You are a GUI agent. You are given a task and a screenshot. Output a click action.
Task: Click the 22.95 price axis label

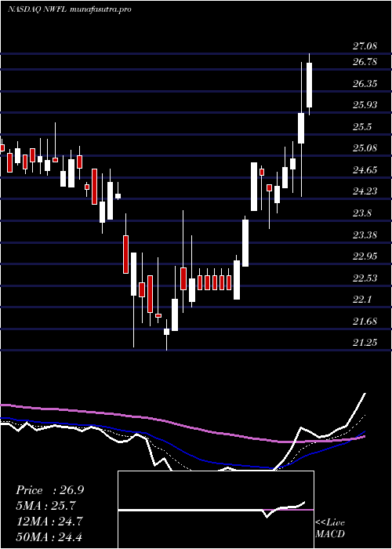pyautogui.click(x=365, y=256)
